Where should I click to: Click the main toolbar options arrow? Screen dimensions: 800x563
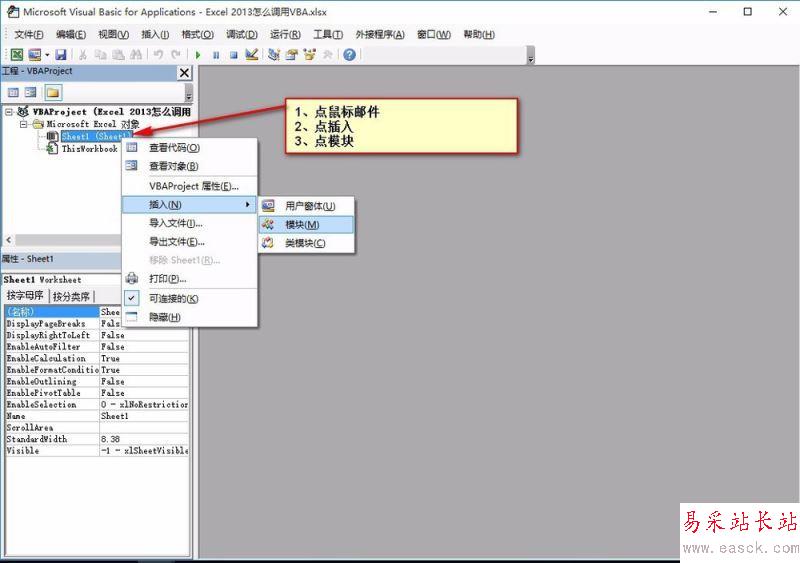531,56
